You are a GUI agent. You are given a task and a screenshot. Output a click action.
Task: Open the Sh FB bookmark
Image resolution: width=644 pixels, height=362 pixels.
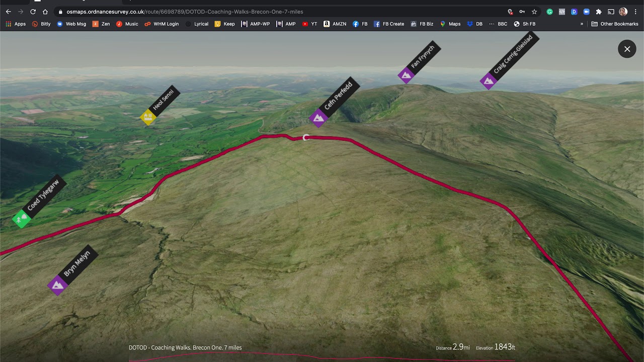[x=524, y=24]
